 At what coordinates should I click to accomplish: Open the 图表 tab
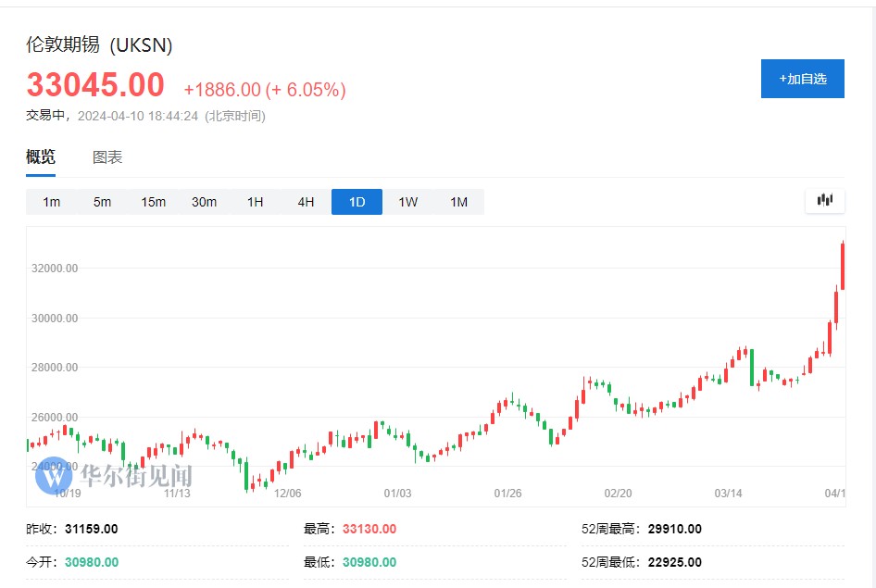click(x=107, y=157)
